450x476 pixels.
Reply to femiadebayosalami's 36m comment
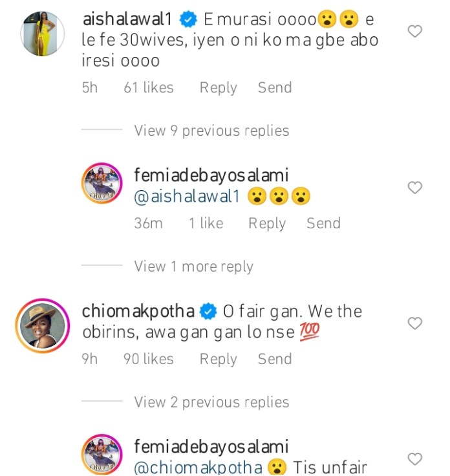(266, 223)
